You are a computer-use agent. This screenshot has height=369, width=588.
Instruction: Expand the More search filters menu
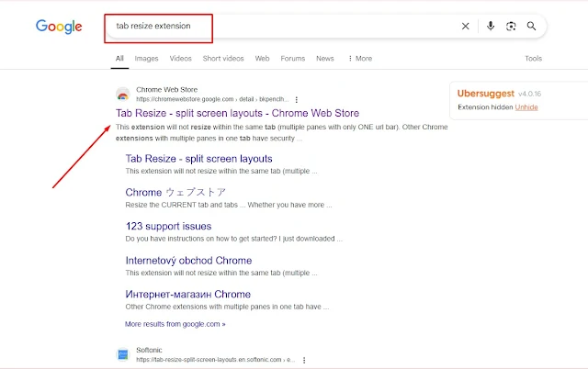click(x=360, y=59)
